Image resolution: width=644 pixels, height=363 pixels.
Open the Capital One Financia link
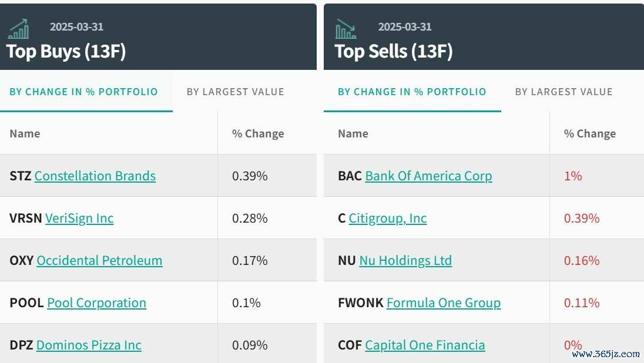[x=425, y=345]
